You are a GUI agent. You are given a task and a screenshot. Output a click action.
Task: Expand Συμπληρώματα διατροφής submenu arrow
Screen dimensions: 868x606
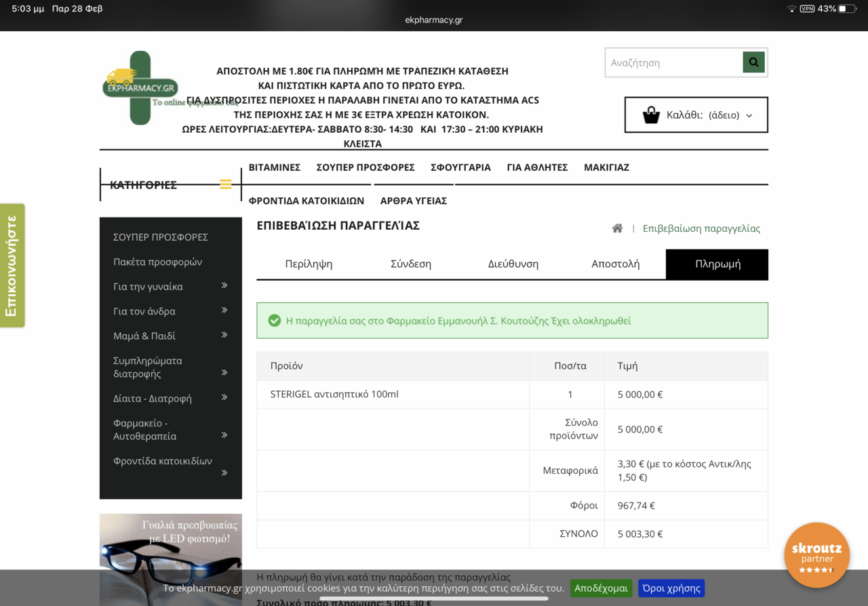coord(224,373)
